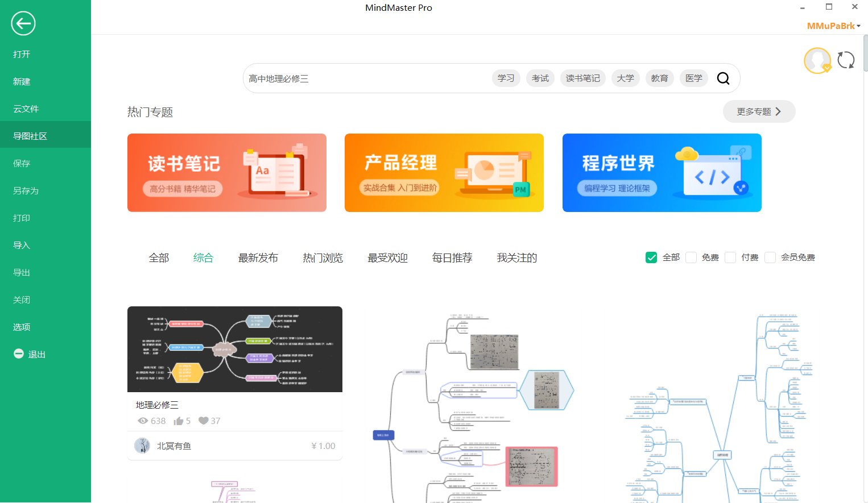Open the 地理必修三 dark mind map thumbnail
Screen dimensions: 868x503
(x=235, y=349)
